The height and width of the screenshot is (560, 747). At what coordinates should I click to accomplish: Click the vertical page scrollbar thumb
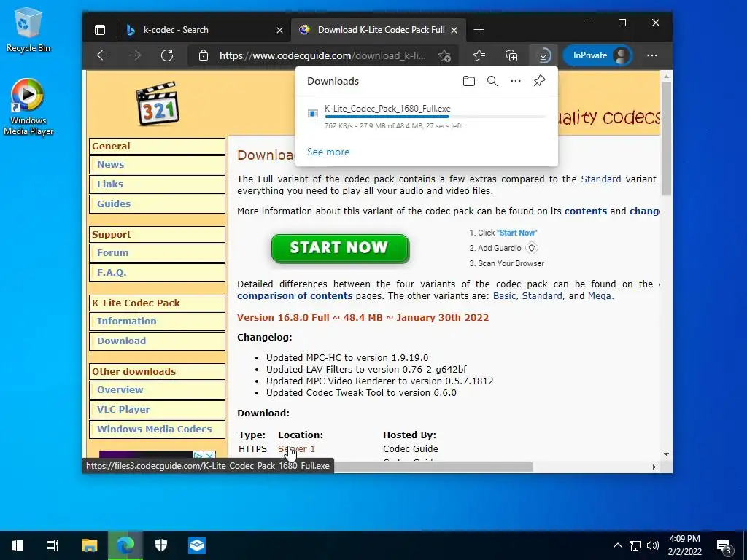coord(666,138)
